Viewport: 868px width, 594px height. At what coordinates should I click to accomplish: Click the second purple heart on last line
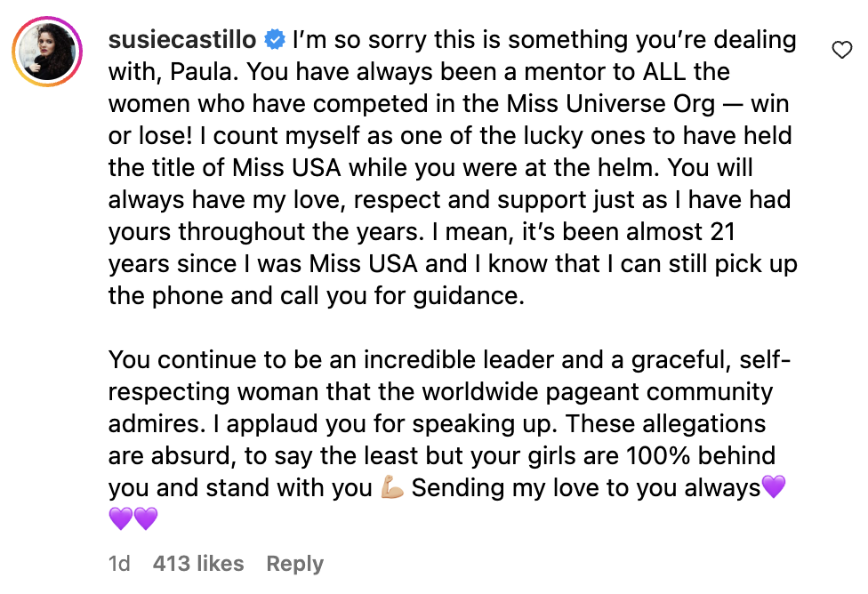[146, 518]
